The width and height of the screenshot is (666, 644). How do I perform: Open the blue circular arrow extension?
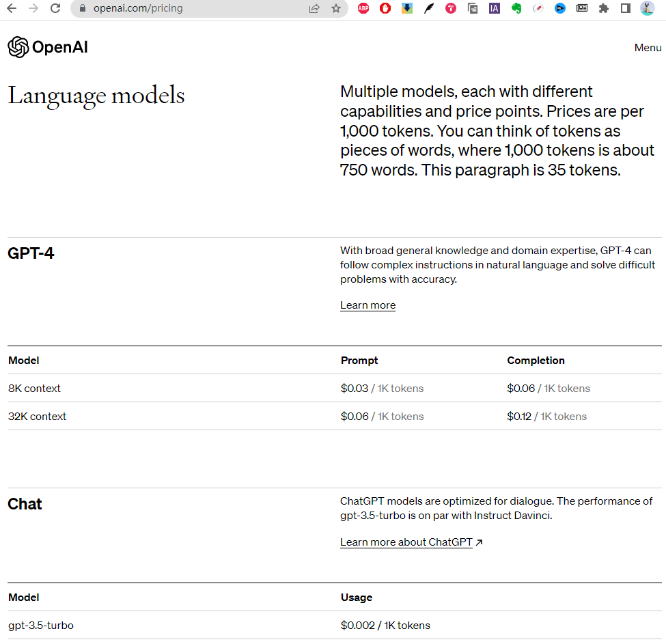point(560,8)
